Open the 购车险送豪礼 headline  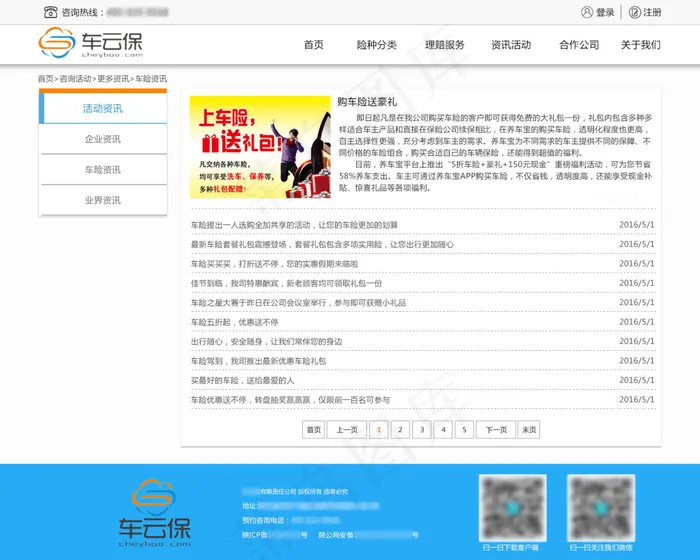click(x=367, y=102)
